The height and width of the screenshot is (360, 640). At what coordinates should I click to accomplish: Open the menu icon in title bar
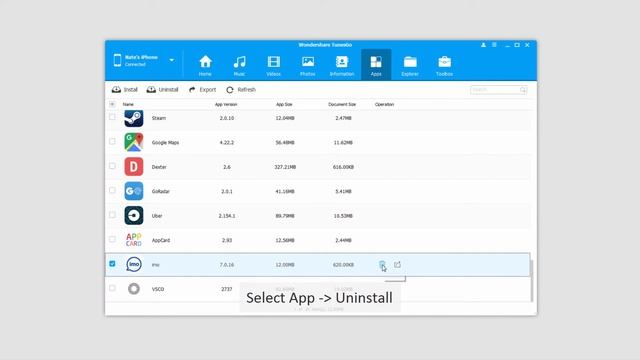point(494,45)
